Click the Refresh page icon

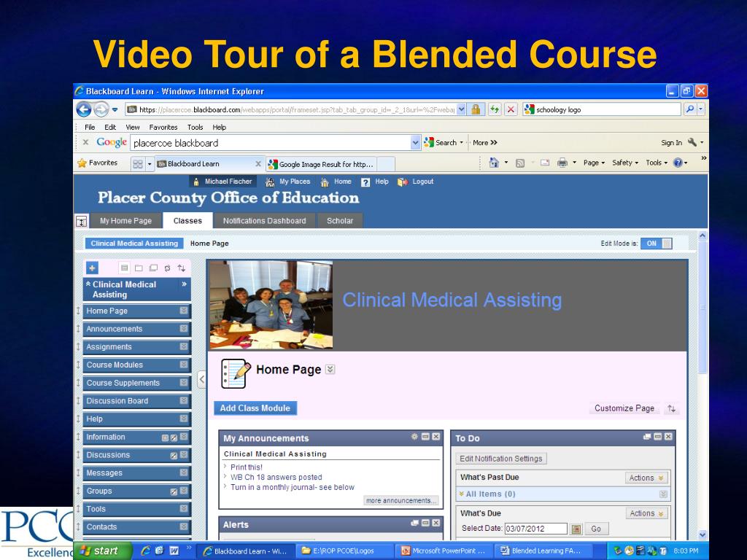point(495,109)
